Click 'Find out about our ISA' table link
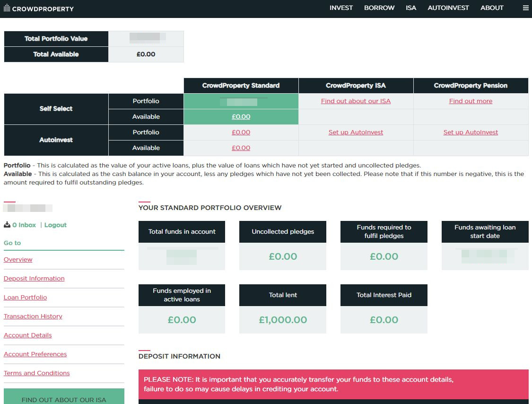 [356, 101]
